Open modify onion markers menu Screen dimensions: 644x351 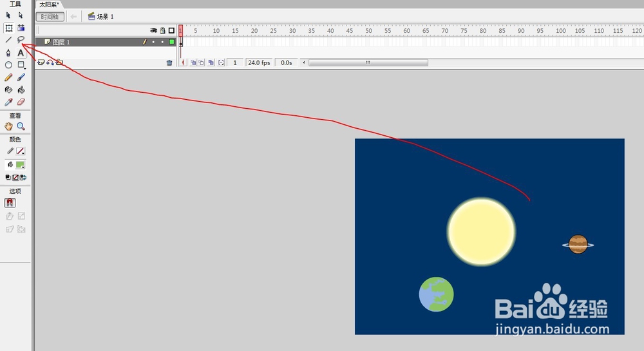(222, 62)
